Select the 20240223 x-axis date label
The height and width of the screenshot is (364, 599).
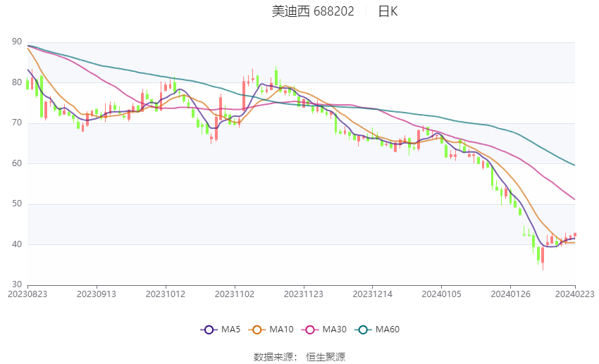pos(574,294)
